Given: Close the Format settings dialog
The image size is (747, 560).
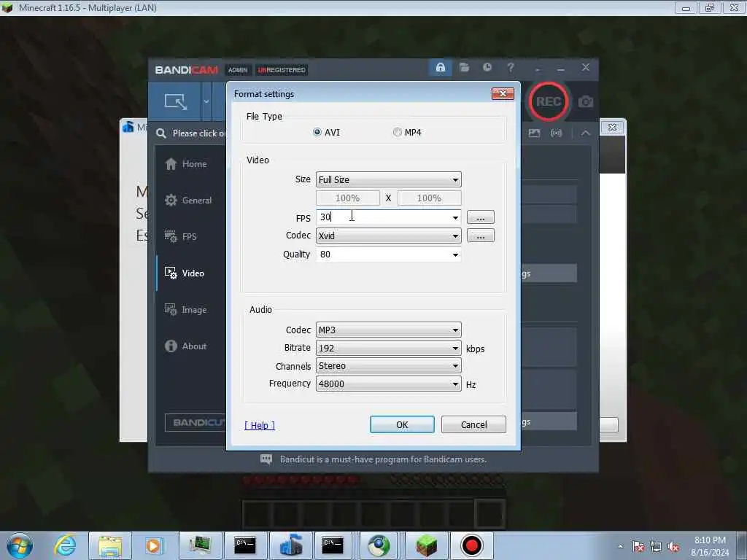Looking at the screenshot, I should coord(503,94).
